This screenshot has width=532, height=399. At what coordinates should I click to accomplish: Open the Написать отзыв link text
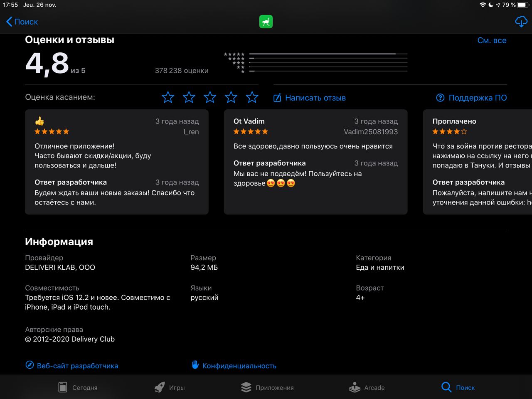(315, 98)
